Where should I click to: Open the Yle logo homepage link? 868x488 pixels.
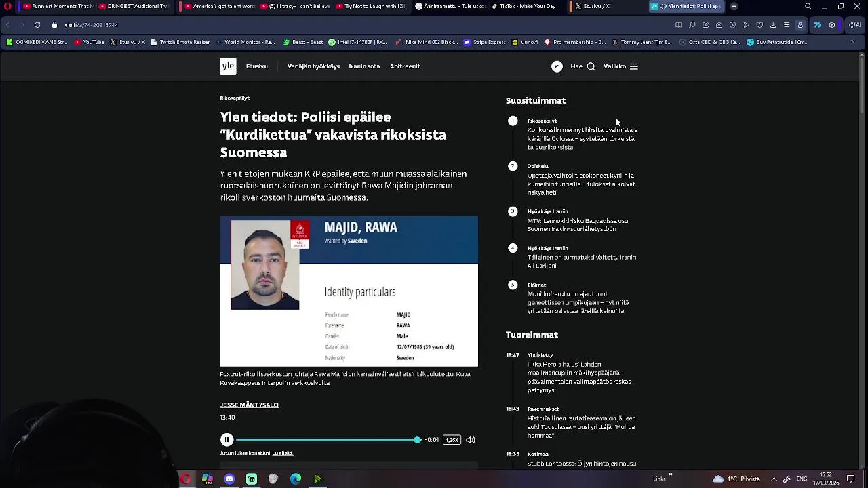[228, 66]
